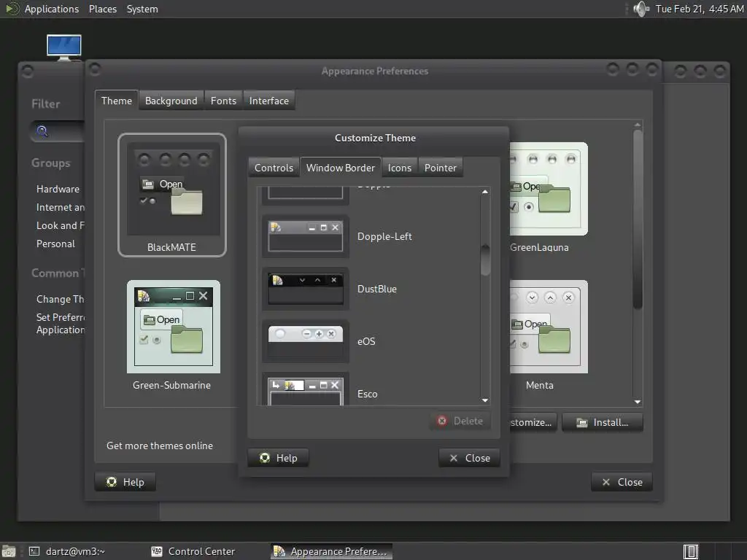Click the Control Center window menu button
The width and height of the screenshot is (747, 560).
point(27,71)
